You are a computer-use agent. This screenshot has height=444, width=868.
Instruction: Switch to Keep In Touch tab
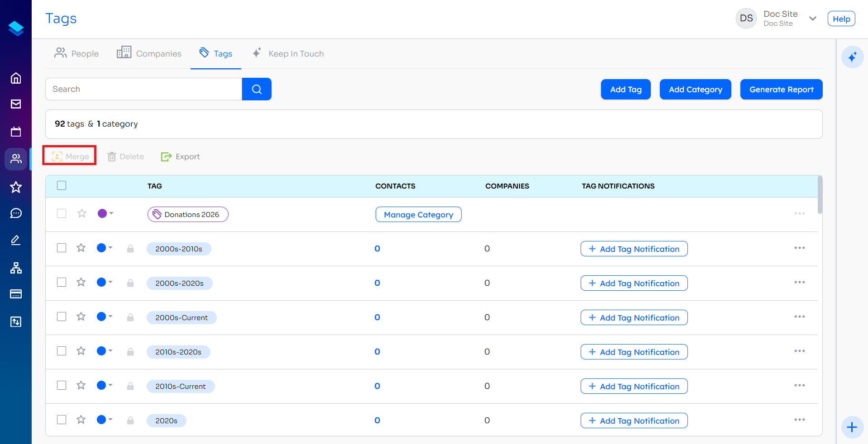[x=288, y=53]
